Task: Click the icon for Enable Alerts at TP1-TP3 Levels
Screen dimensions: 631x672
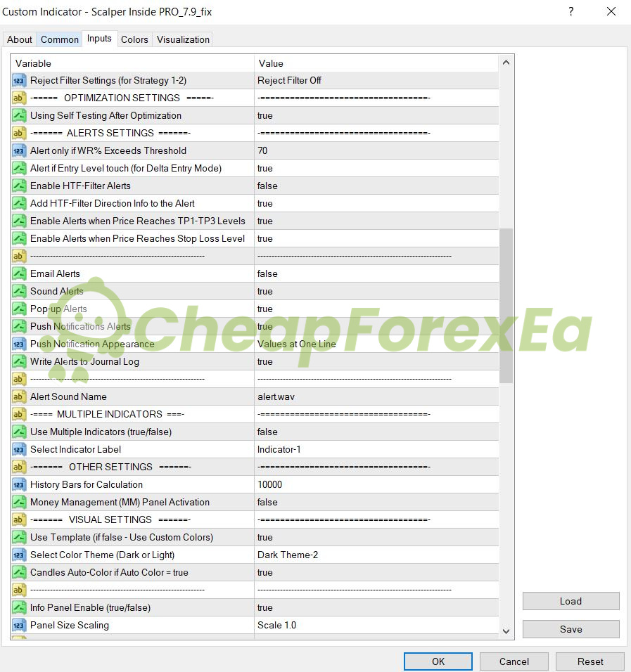Action: coord(18,221)
